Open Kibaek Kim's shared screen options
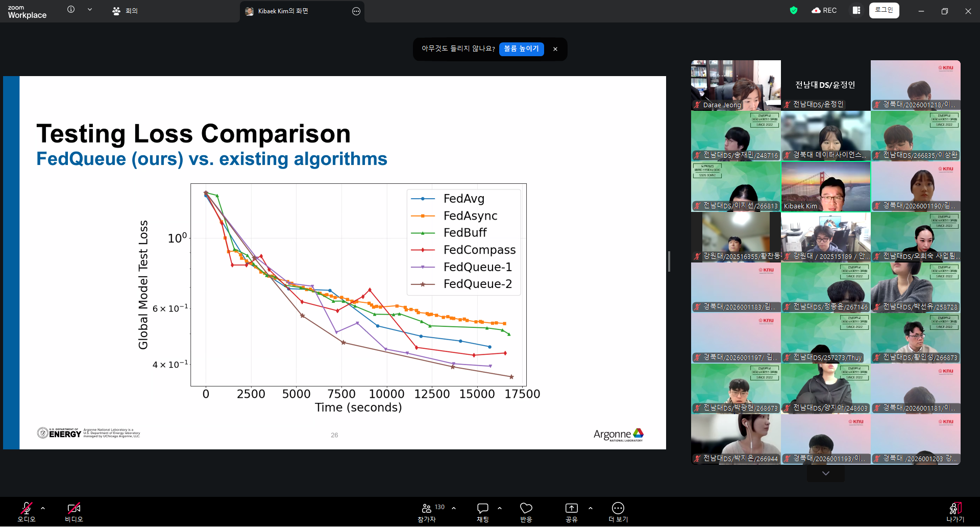 pos(356,11)
